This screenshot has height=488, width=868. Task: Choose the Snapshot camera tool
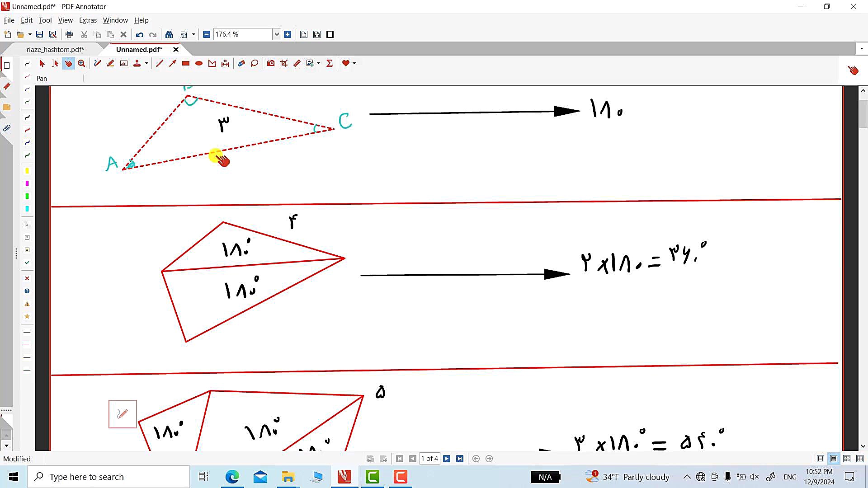(x=271, y=63)
